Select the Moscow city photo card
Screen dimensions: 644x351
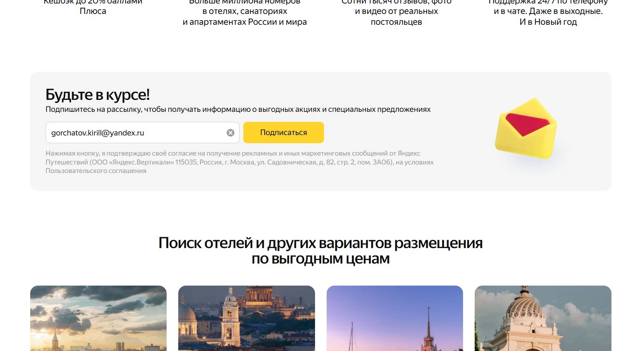pos(98,317)
